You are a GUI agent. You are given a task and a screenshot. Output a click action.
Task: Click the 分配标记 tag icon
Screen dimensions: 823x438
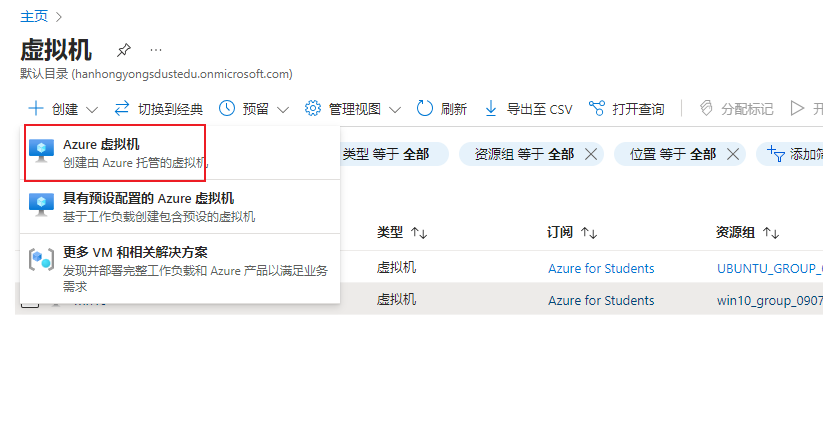pos(706,109)
